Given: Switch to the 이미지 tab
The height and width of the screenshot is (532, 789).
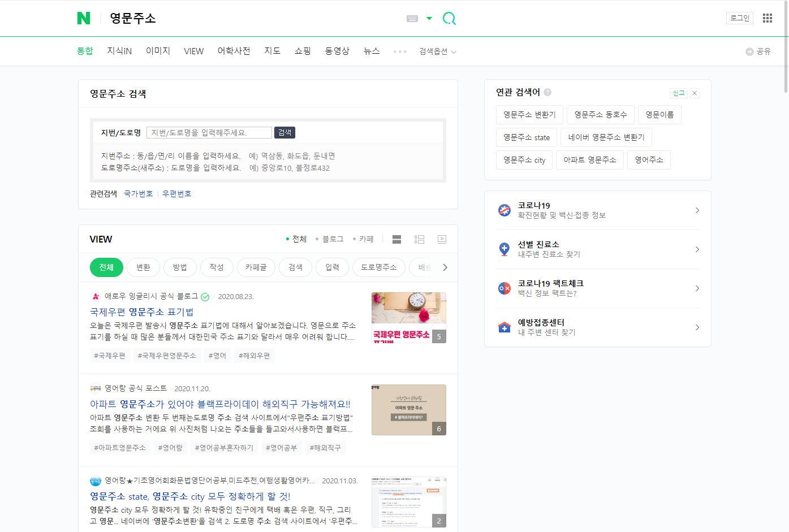Looking at the screenshot, I should coord(158,51).
